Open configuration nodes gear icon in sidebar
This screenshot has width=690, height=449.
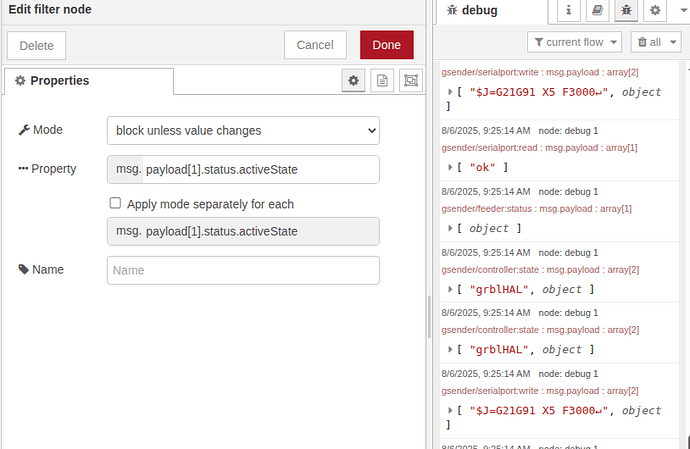[655, 11]
